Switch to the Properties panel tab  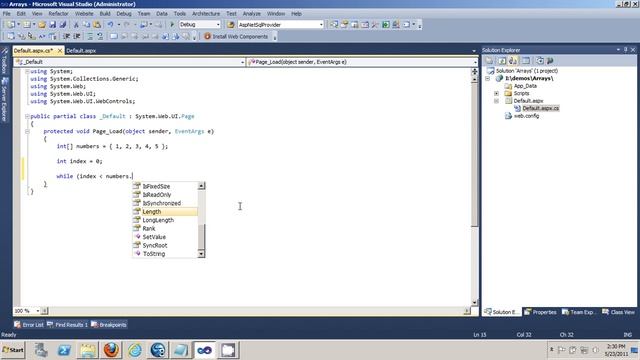(540, 312)
